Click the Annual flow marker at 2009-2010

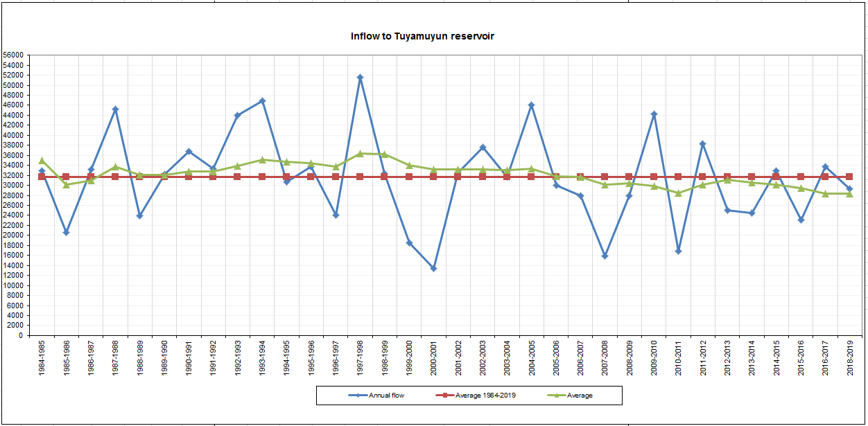654,114
